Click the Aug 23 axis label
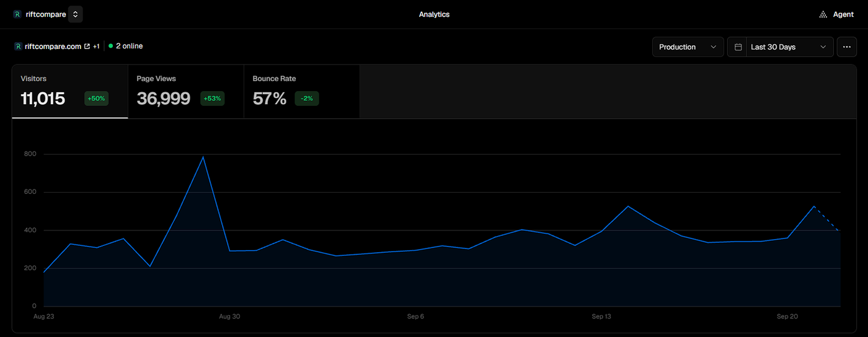Screen dimensions: 868x337 click(43, 317)
